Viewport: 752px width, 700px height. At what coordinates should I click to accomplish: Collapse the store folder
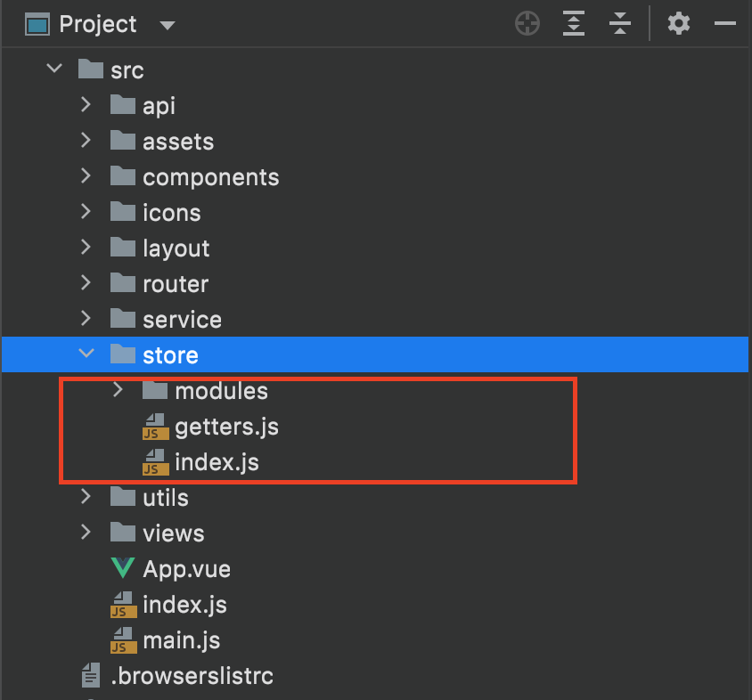coord(86,354)
